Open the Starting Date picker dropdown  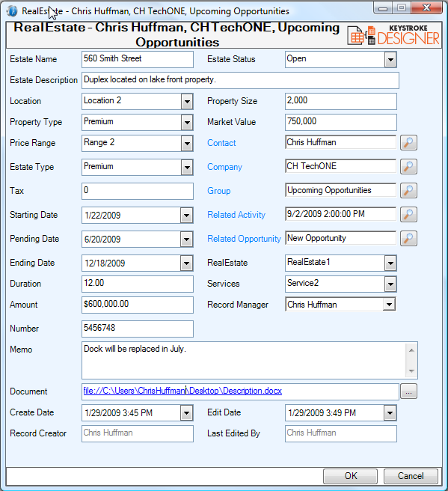tap(186, 216)
